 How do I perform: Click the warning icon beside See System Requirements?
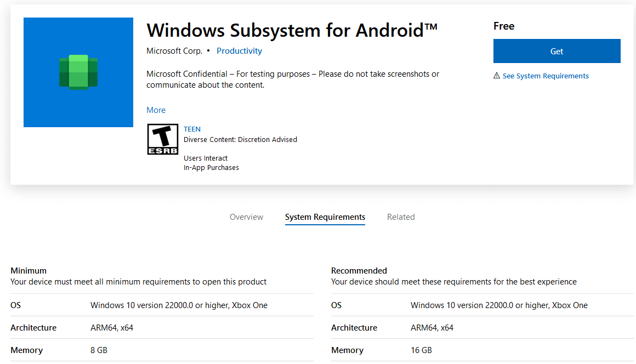tap(497, 76)
